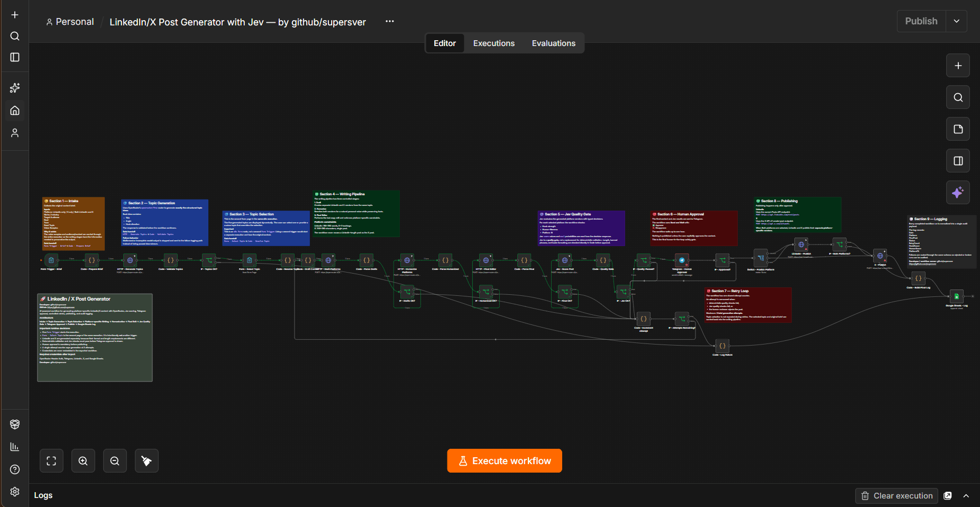Click the fit-to-view canvas icon
980x507 pixels.
tap(51, 461)
